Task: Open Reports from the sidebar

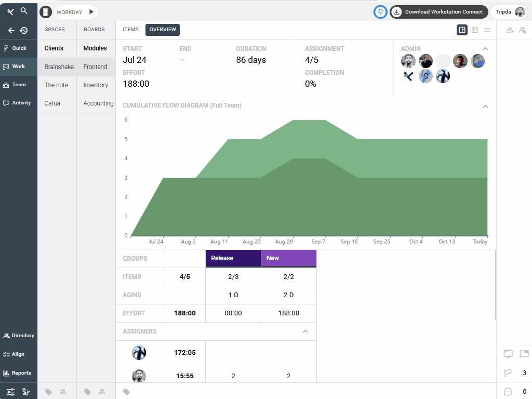Action: click(17, 373)
